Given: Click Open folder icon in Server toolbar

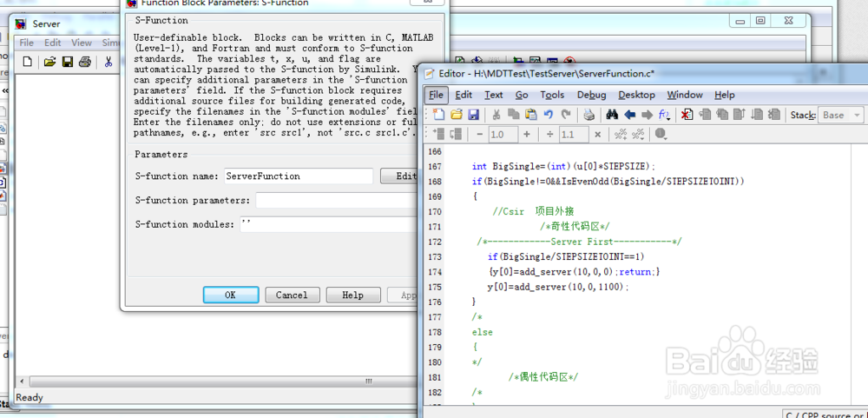Looking at the screenshot, I should 49,62.
